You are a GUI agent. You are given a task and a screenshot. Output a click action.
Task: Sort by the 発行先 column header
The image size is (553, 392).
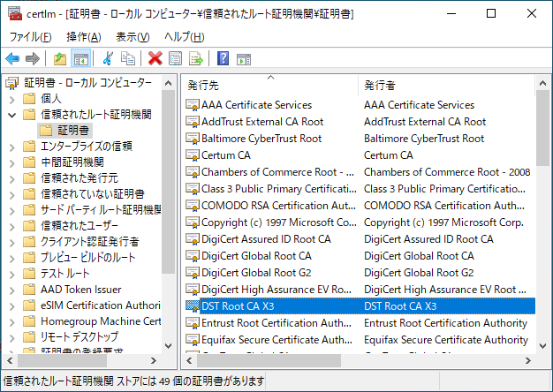point(270,85)
